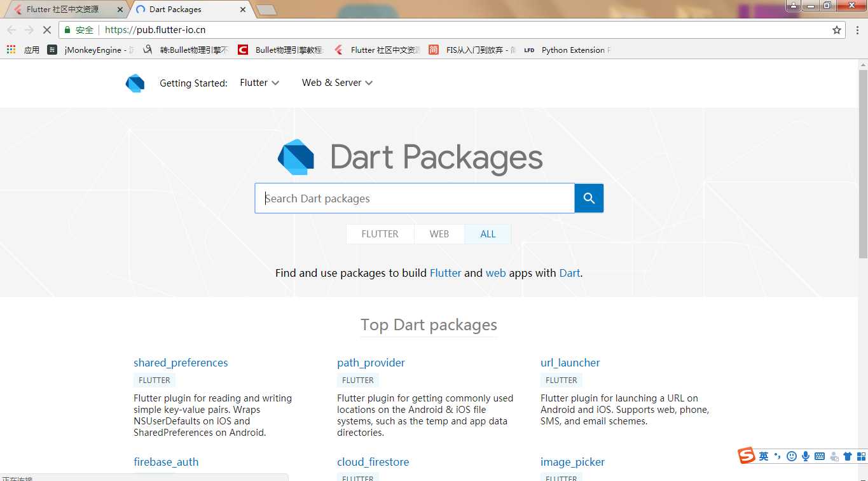Click the page vertical scrollbar thumb
868x481 pixels.
863,164
